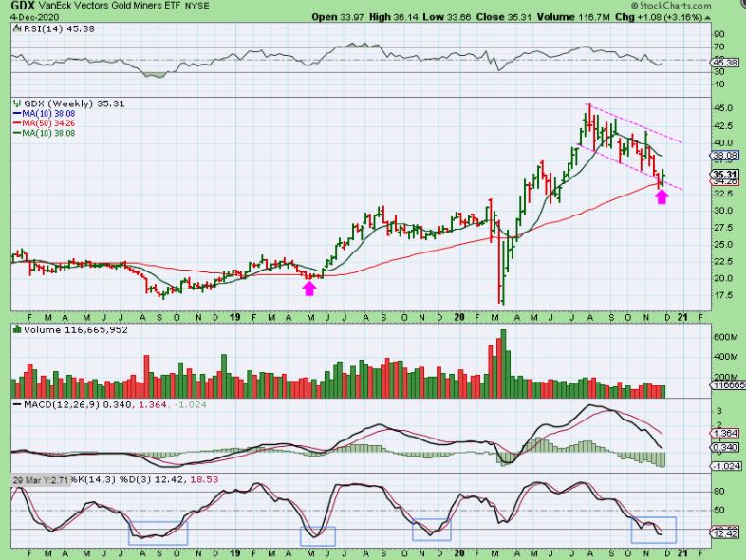Click the 29 Mar Y:2.71 cursor readout
Viewport: 746px width, 560px height.
[x=42, y=479]
